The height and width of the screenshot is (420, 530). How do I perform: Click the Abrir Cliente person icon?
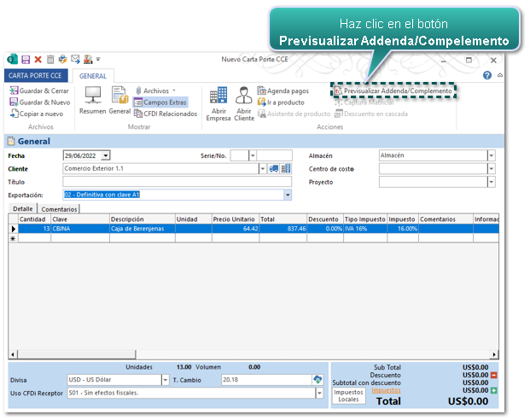tap(244, 96)
